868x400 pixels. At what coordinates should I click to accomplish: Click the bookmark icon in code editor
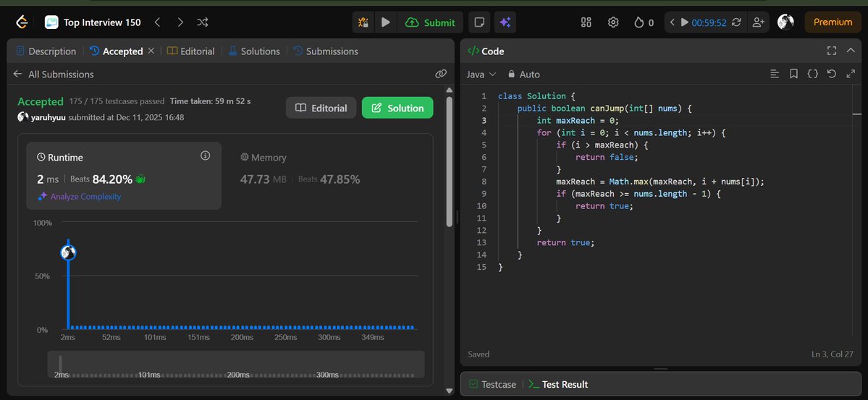[x=794, y=74]
